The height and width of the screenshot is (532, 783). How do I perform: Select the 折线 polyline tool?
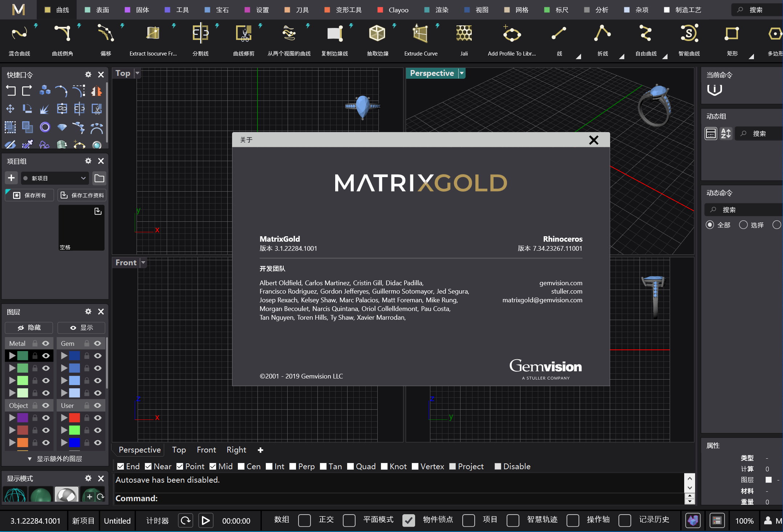(603, 39)
